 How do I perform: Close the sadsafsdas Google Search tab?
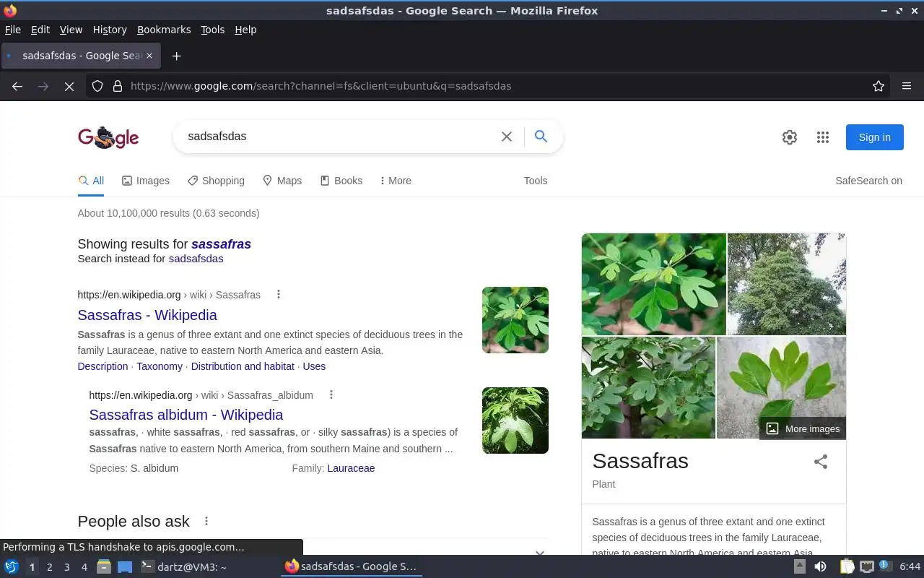149,56
